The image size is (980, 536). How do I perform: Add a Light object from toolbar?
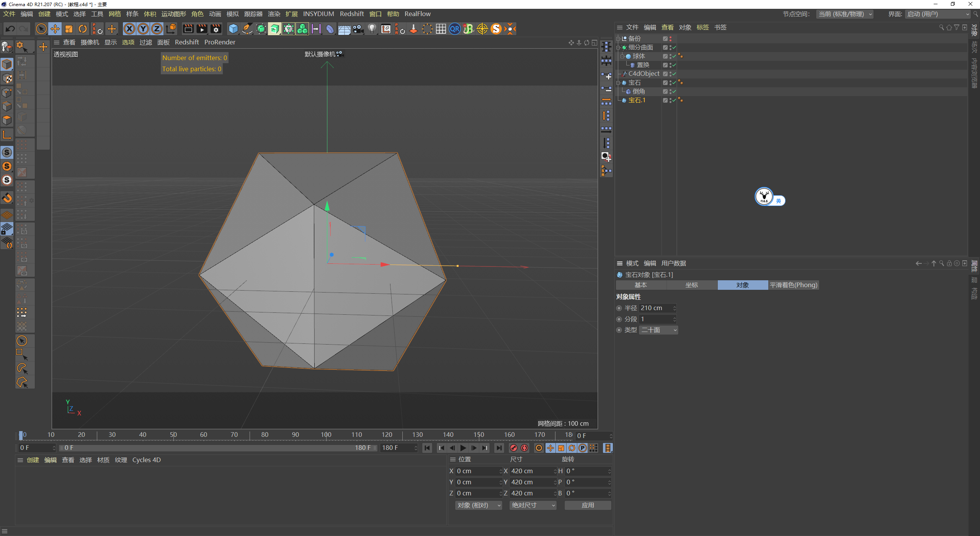pos(372,29)
